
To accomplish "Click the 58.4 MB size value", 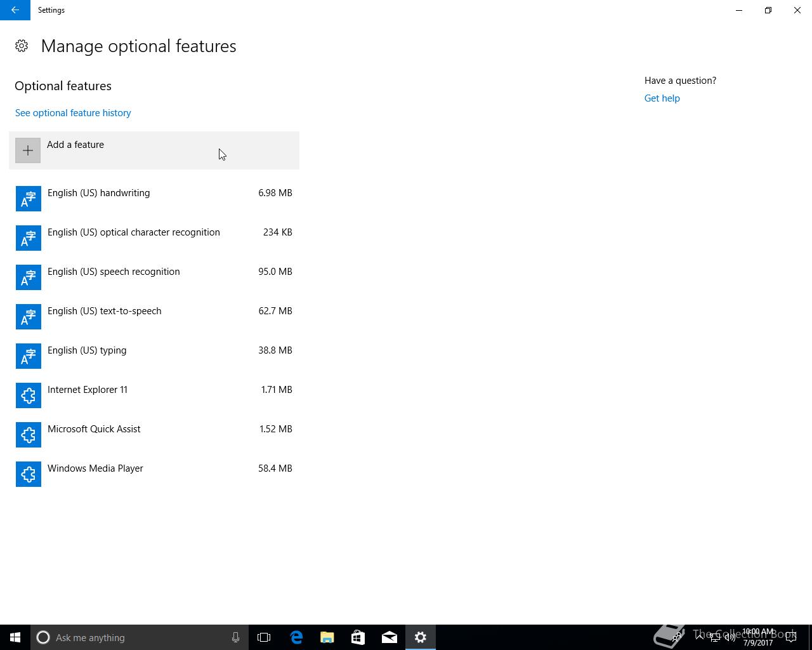I will click(275, 468).
